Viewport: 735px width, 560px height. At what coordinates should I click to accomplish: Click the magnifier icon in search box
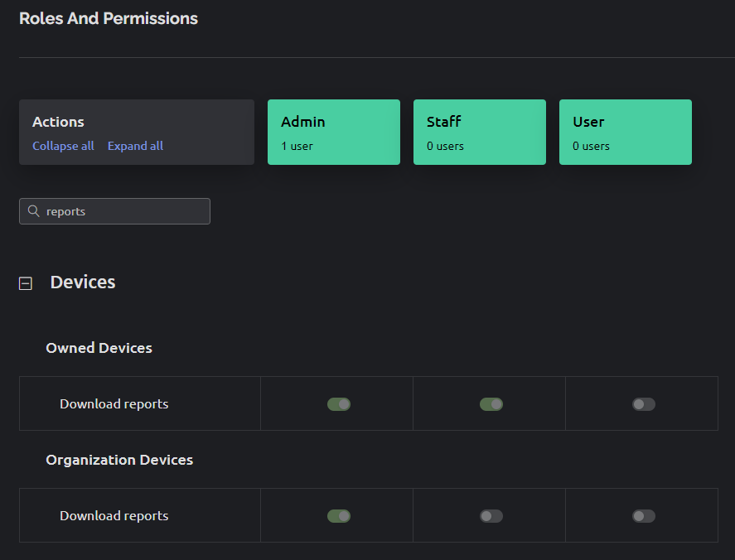pyautogui.click(x=34, y=211)
